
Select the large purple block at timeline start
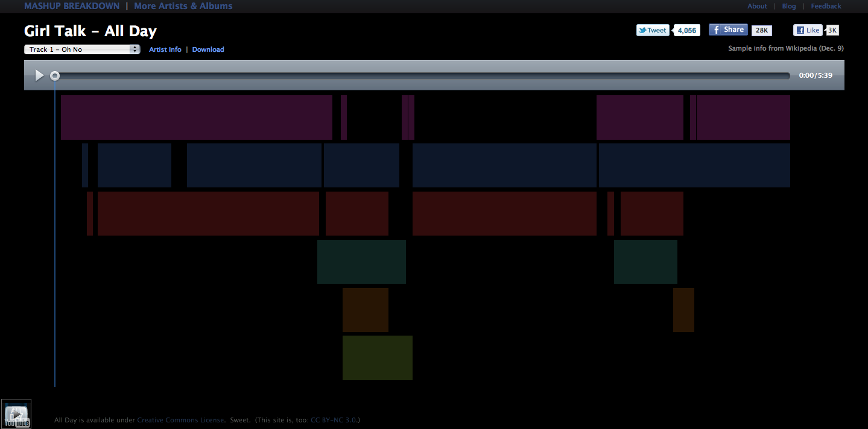(x=197, y=117)
